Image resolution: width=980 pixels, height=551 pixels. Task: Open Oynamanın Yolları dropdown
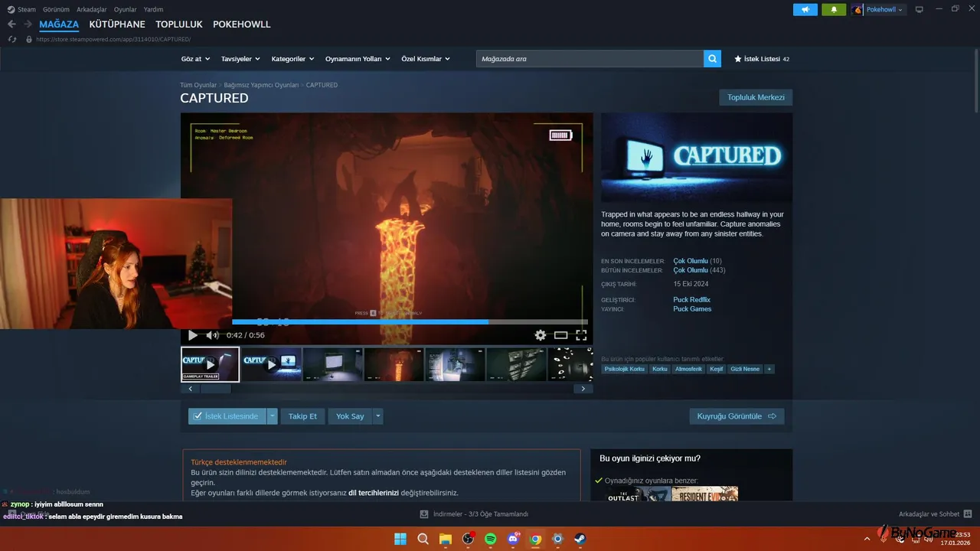click(358, 59)
